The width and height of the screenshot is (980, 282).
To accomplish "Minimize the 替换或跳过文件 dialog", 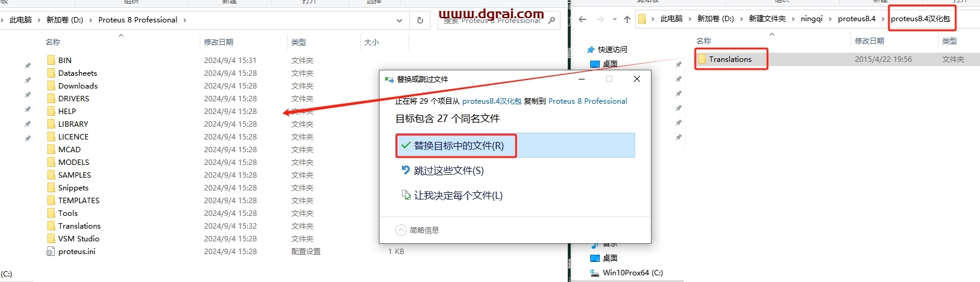I will click(582, 79).
